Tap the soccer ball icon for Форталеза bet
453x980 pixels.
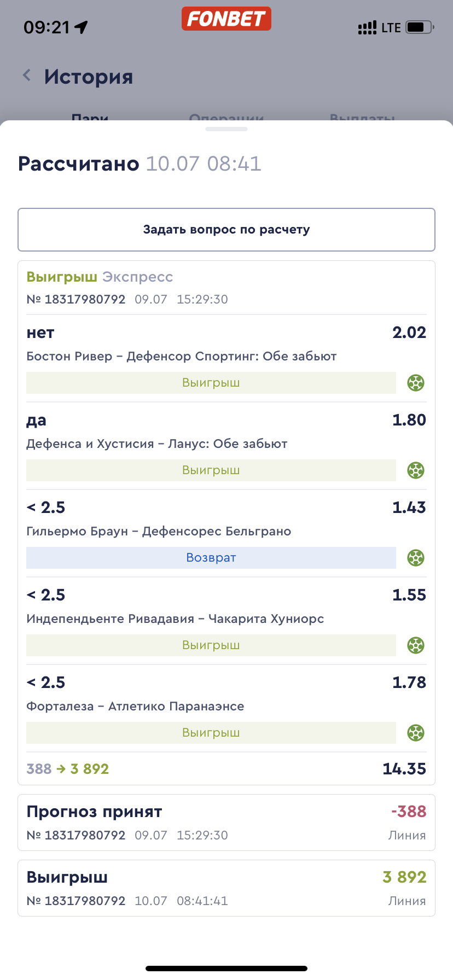[416, 733]
